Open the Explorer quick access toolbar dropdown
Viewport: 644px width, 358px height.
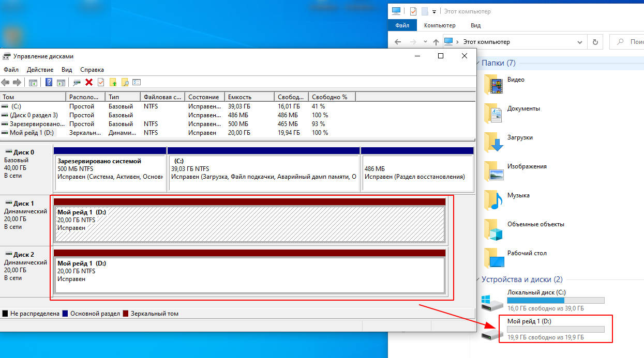pos(434,11)
